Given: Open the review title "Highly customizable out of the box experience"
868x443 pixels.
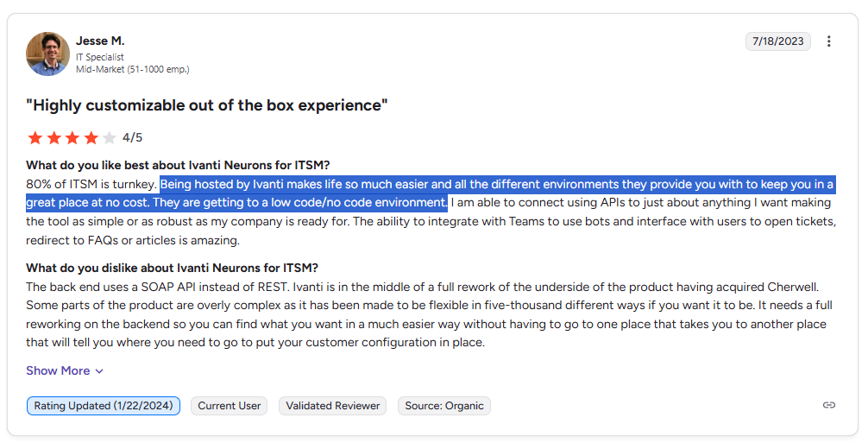Looking at the screenshot, I should click(x=207, y=105).
